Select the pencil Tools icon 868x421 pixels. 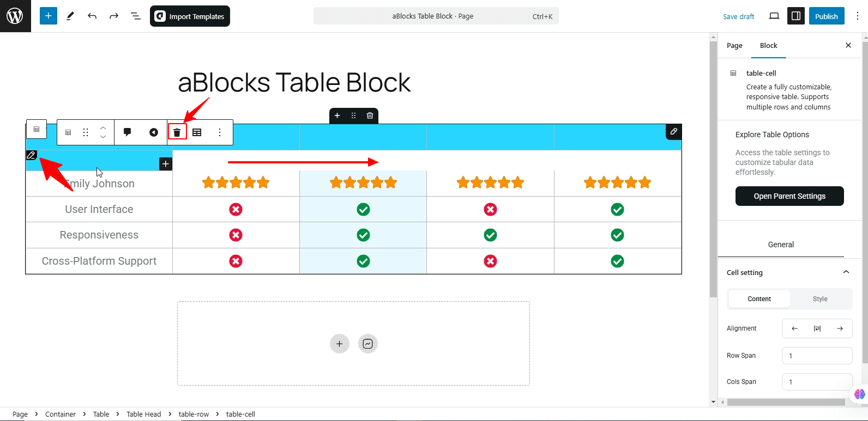(x=70, y=16)
